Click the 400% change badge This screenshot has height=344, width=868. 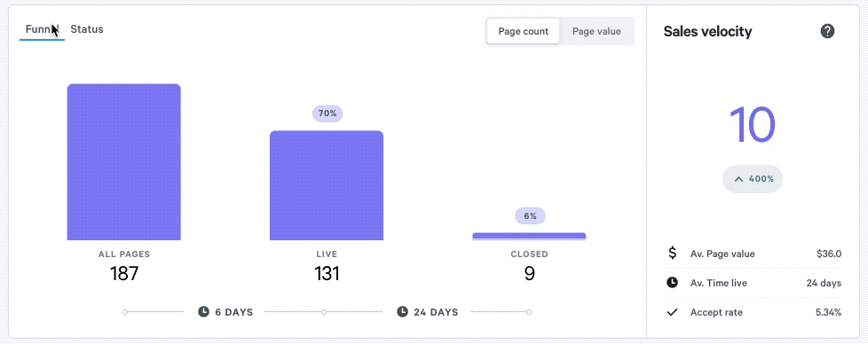click(753, 178)
